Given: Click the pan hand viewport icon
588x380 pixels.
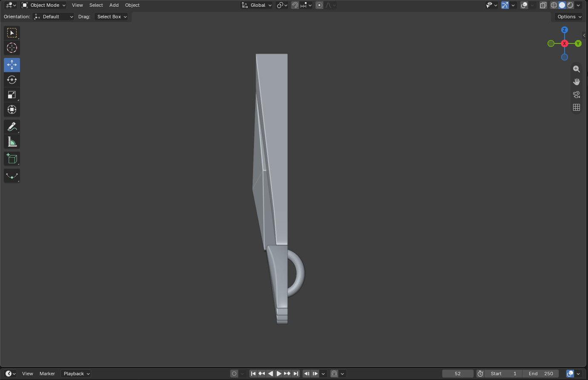Looking at the screenshot, I should pyautogui.click(x=577, y=82).
